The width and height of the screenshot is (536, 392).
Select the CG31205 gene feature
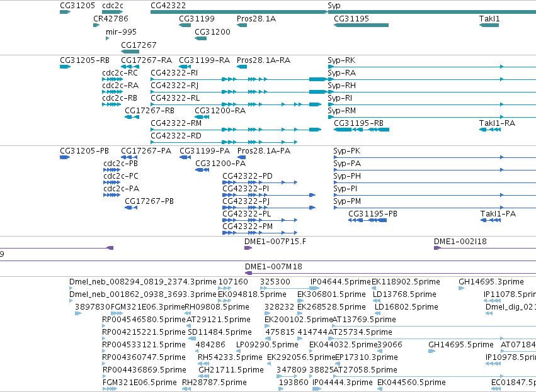coord(65,12)
